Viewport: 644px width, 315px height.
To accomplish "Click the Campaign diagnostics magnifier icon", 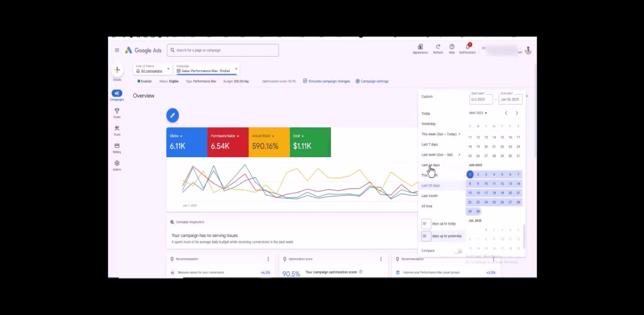I will coord(172,222).
